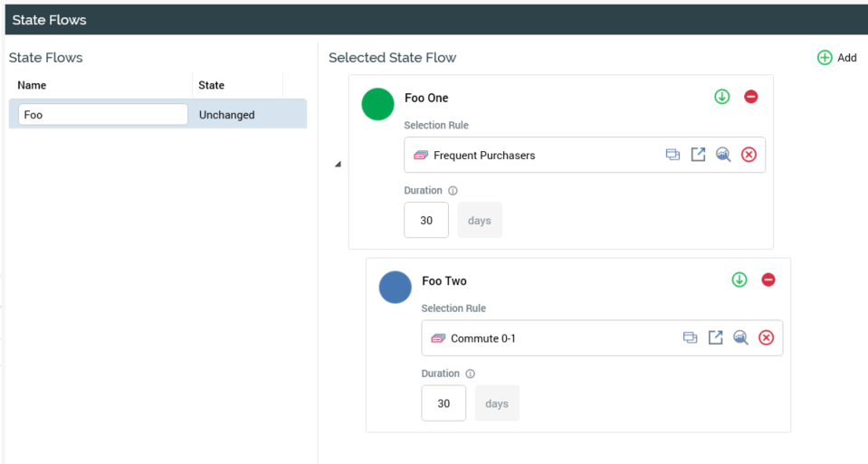Screen dimensions: 868x464
Task: Open Frequent Purchasers rule in new window
Action: [x=698, y=155]
